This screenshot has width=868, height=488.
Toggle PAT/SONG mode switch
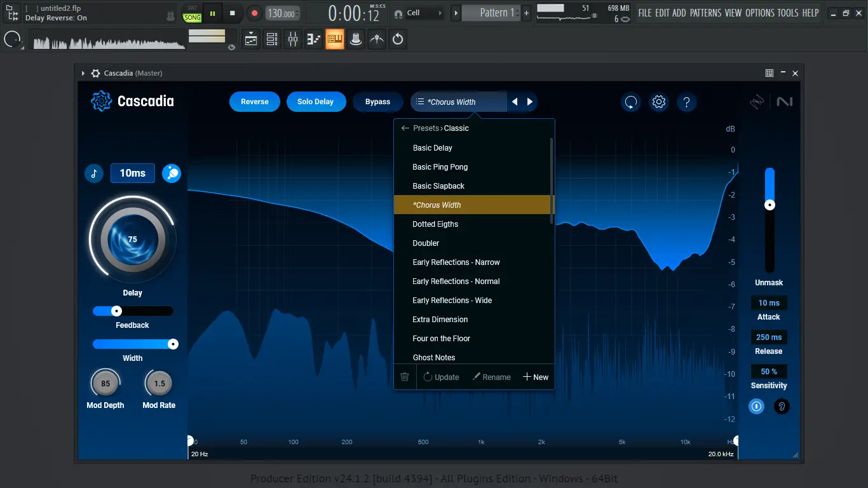[x=192, y=13]
